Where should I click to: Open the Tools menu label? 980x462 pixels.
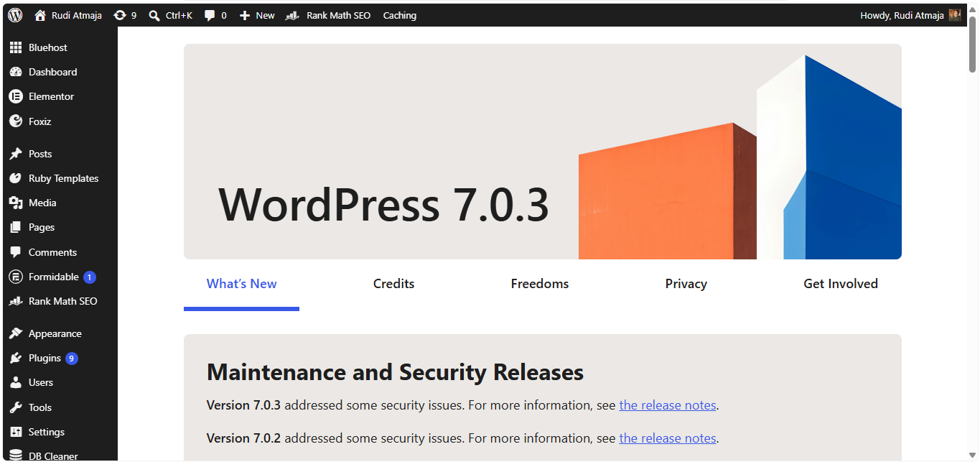pos(40,407)
